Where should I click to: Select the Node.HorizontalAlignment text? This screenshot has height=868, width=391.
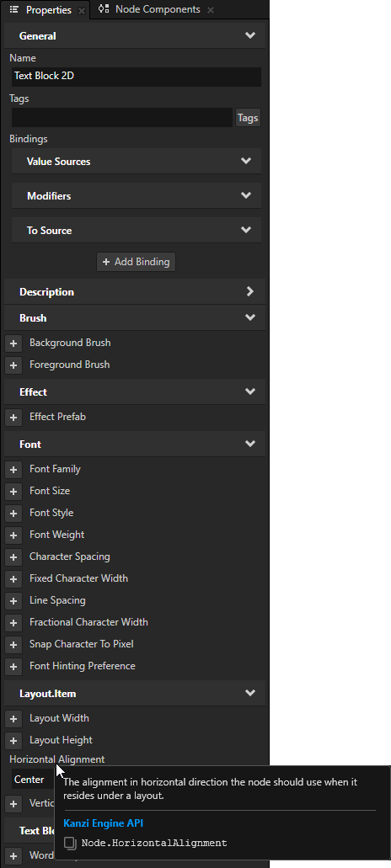[154, 843]
